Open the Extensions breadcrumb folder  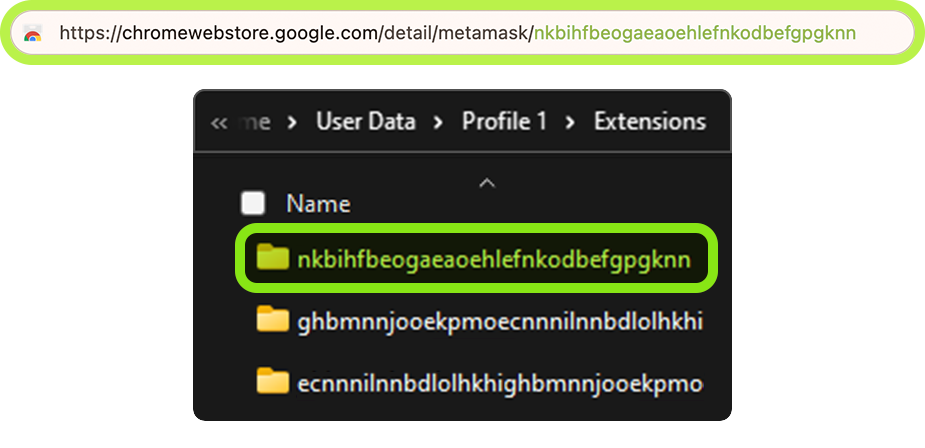650,122
